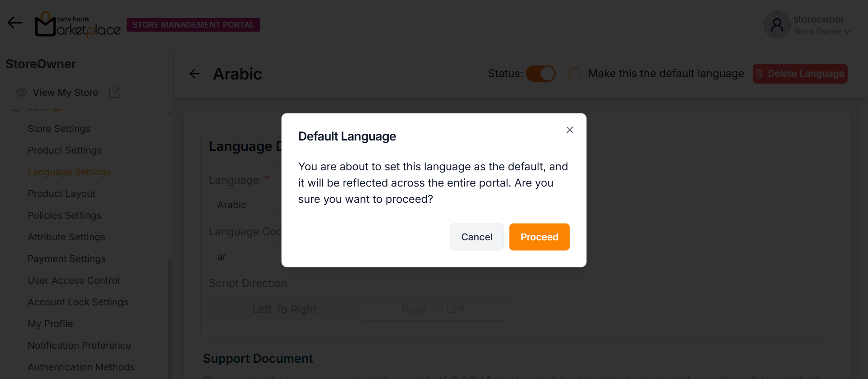Click the Marketplace logo
This screenshot has width=868, height=379.
click(78, 25)
